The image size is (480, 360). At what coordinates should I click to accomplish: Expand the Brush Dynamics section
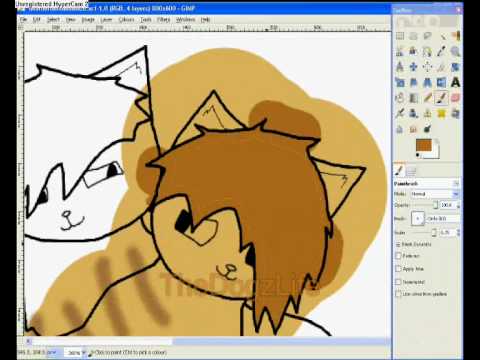398,244
